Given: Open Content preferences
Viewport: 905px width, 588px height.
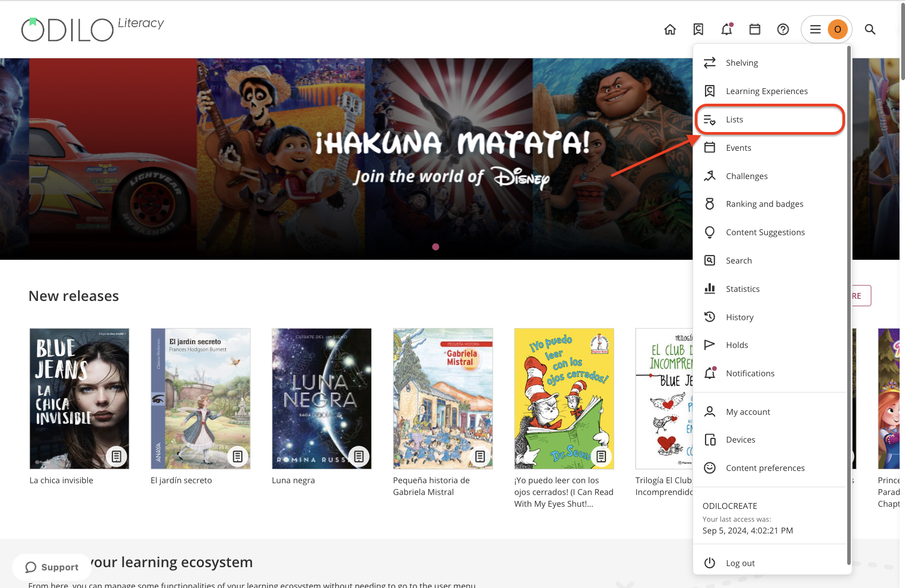Looking at the screenshot, I should click(x=770, y=468).
